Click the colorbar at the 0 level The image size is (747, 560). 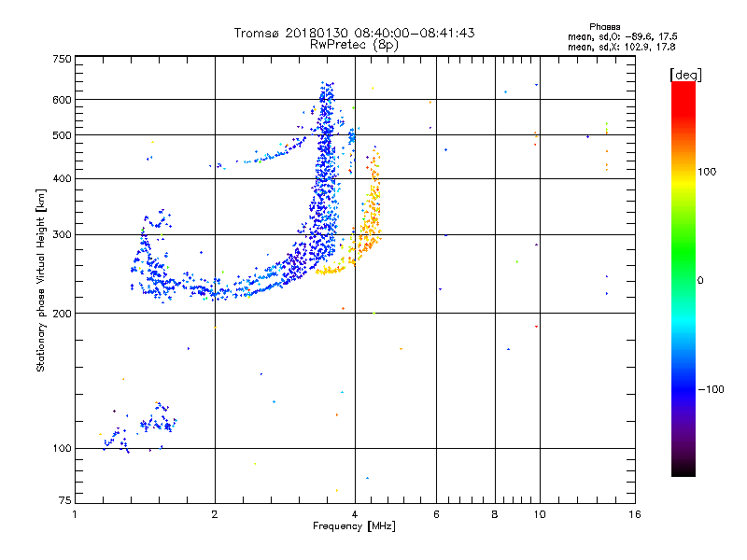[x=684, y=280]
